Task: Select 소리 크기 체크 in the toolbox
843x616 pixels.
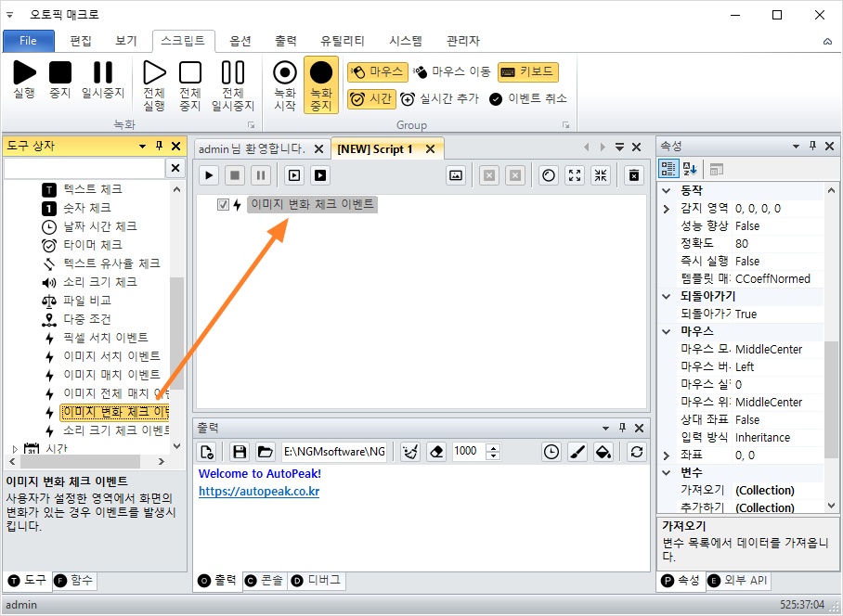Action: tap(100, 282)
